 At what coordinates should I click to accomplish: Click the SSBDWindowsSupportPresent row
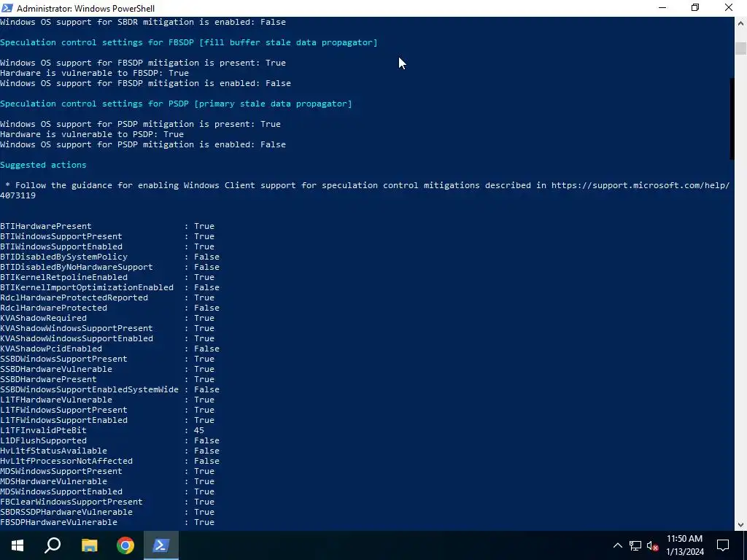click(x=107, y=359)
